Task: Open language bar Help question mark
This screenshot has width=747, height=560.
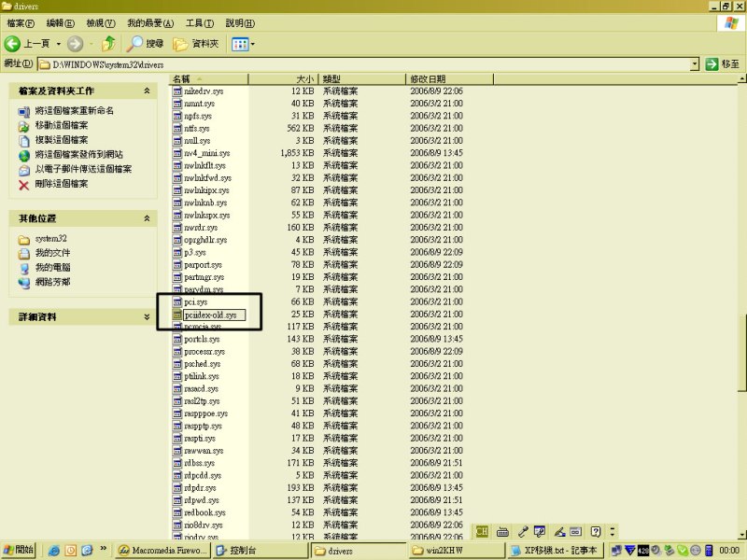Action: [x=596, y=531]
